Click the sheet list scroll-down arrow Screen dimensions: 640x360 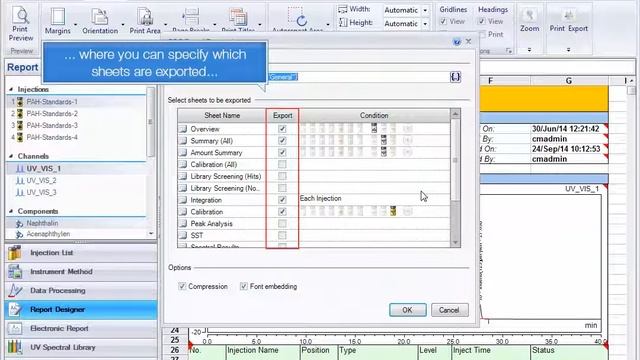(x=456, y=243)
